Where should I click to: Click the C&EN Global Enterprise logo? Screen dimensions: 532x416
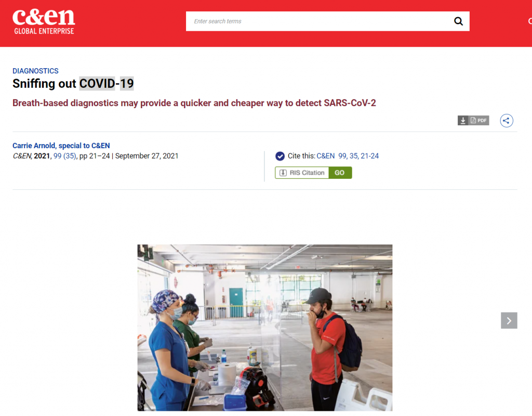44,22
